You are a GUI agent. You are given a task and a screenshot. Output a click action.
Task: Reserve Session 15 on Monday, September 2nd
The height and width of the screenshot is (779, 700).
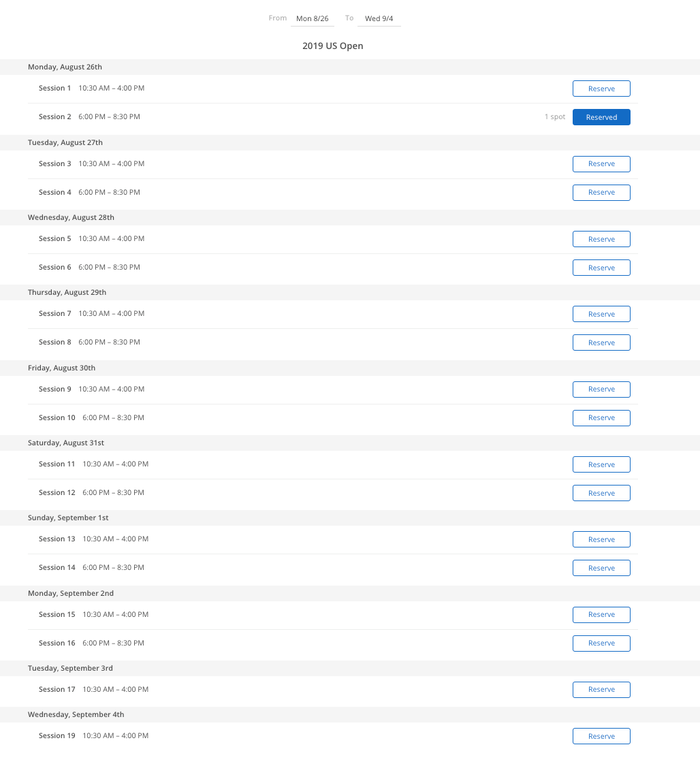(x=601, y=615)
